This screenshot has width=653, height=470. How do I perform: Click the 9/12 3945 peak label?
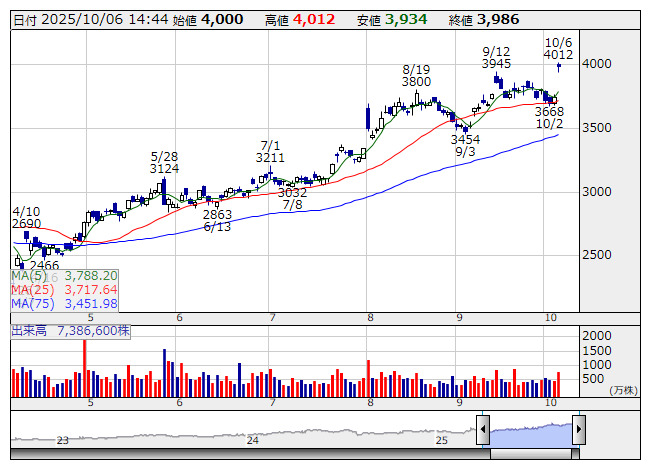coord(496,57)
